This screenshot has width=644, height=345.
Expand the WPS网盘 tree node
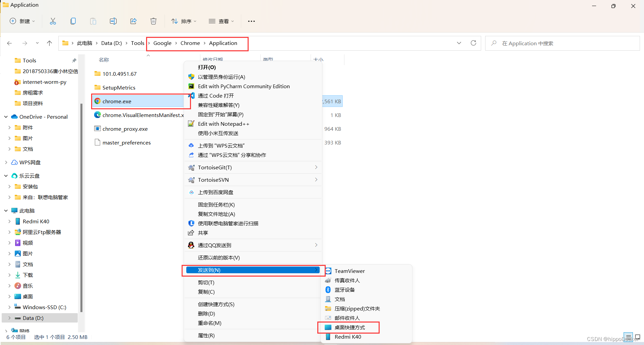[x=6, y=162]
